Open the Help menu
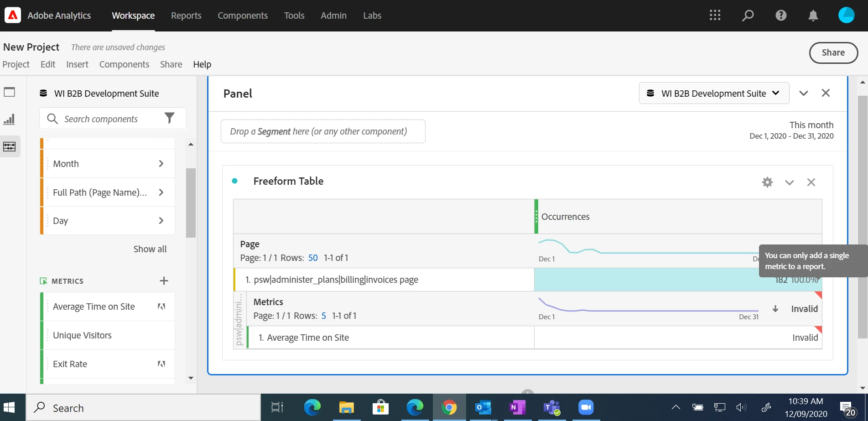This screenshot has width=868, height=421. click(x=202, y=64)
